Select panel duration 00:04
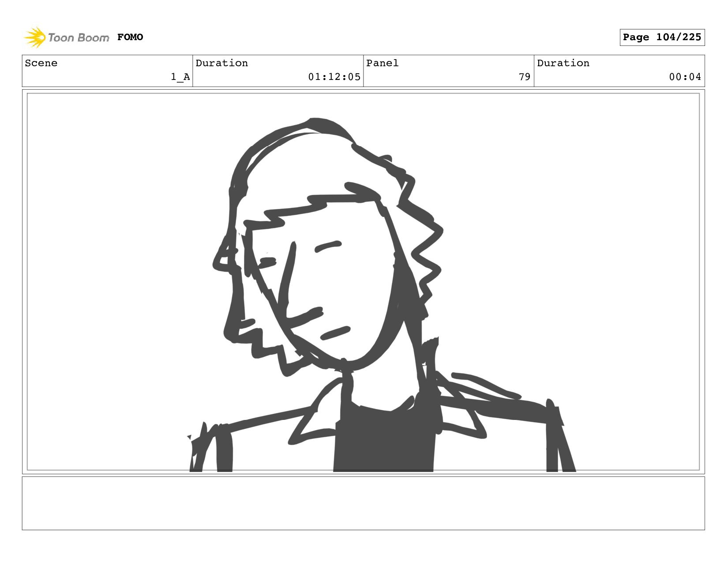The height and width of the screenshot is (563, 728). (x=685, y=77)
